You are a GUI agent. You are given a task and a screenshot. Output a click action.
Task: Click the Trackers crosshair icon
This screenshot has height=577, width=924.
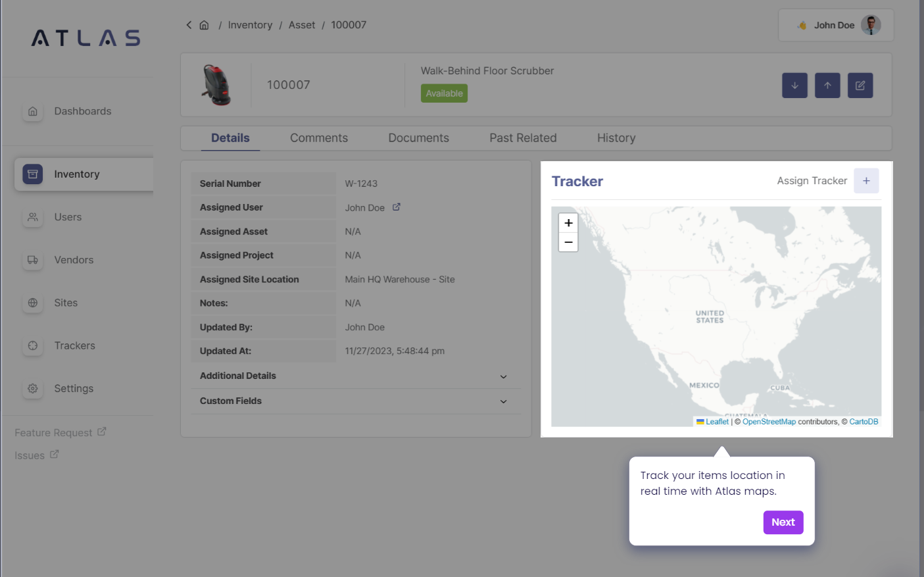click(x=33, y=345)
